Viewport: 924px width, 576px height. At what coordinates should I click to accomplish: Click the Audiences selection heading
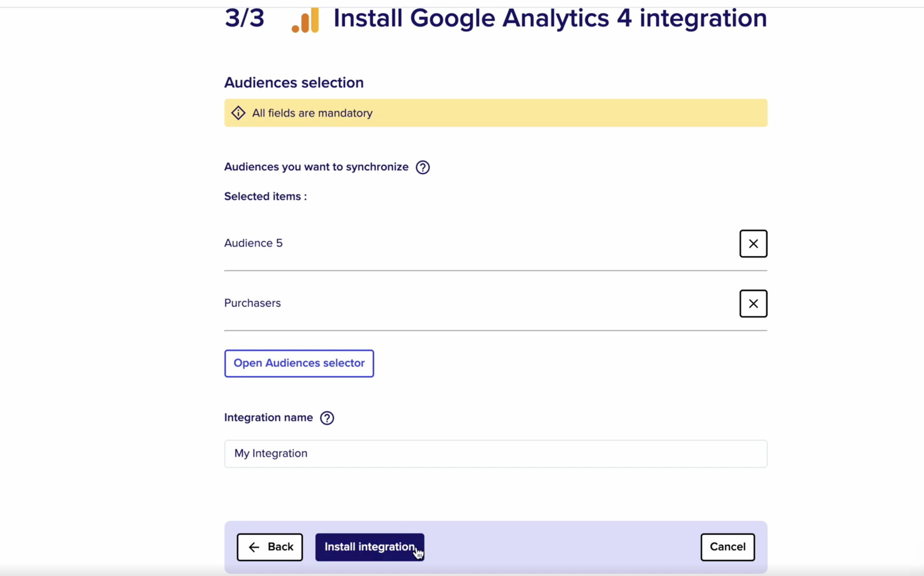(293, 82)
